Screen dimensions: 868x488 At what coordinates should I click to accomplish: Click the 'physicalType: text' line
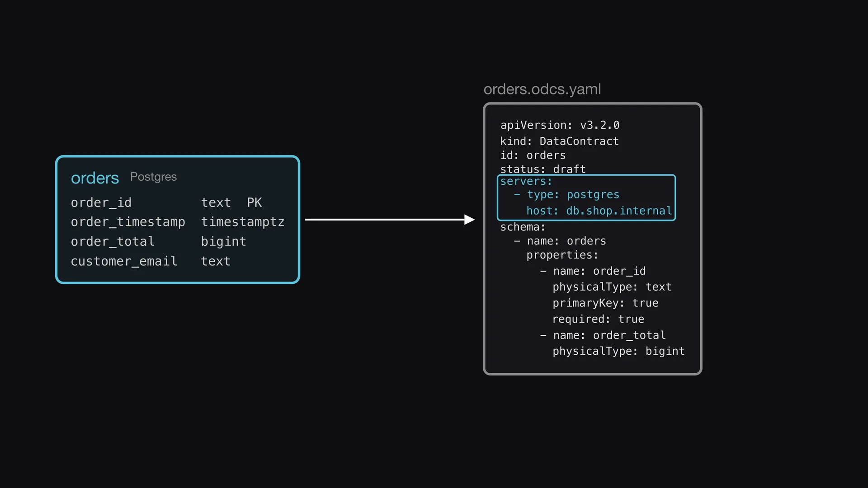(x=612, y=287)
